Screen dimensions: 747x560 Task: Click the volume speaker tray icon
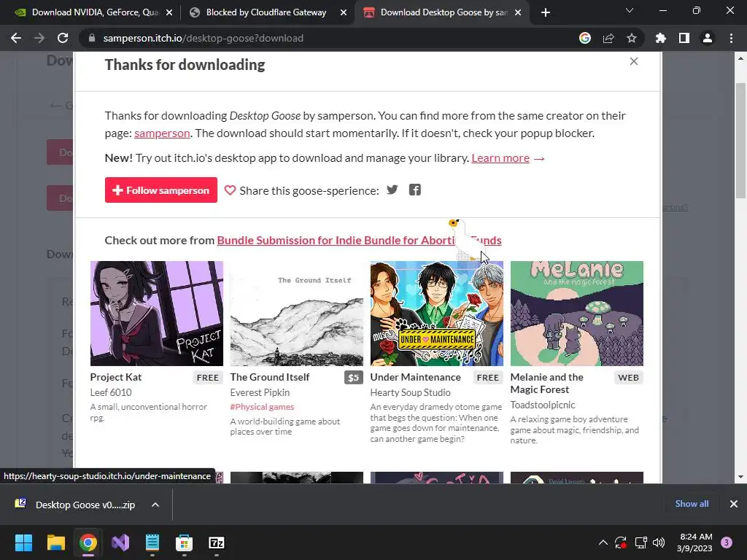pyautogui.click(x=659, y=542)
